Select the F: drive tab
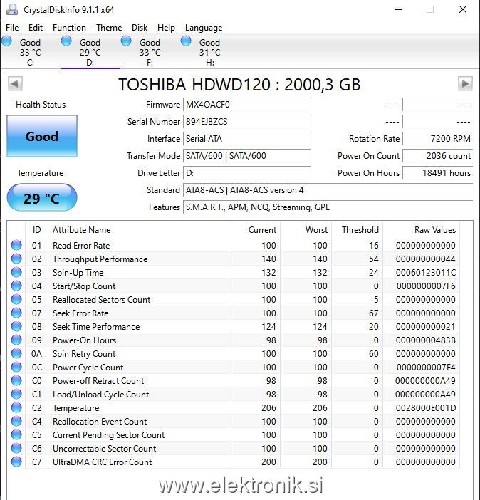The image size is (480, 500). (x=149, y=52)
